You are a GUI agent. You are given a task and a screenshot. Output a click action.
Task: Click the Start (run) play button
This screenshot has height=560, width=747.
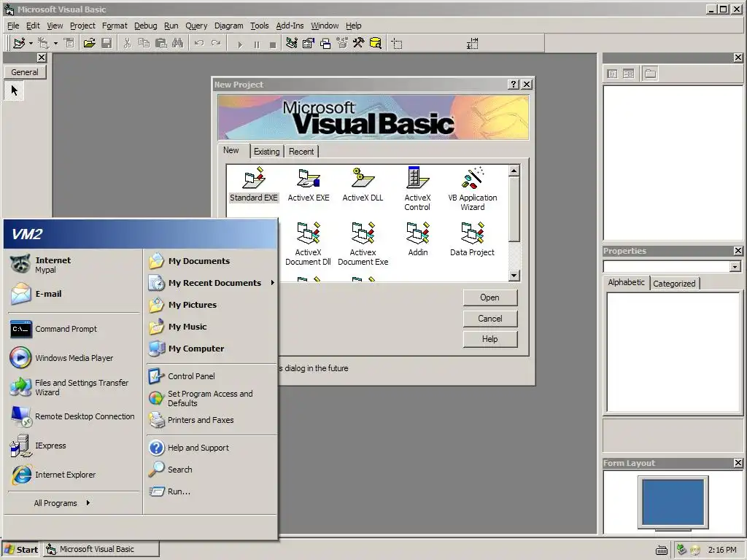coord(239,44)
